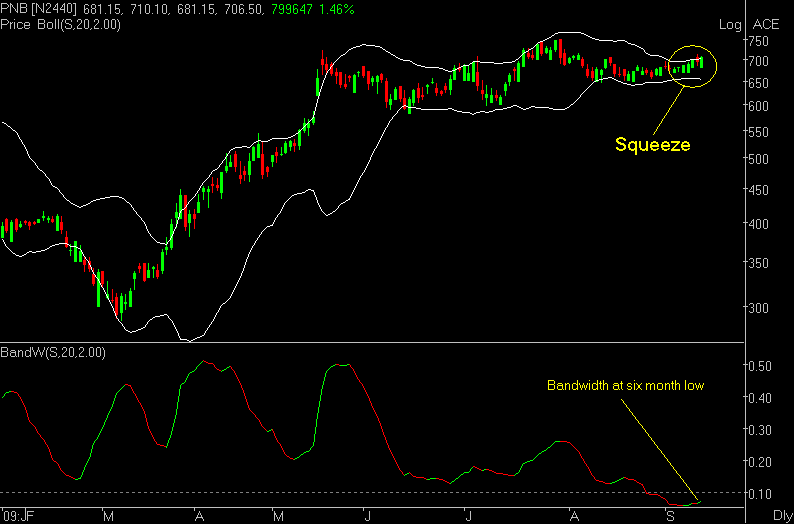Click the 0.20 bandwidth axis label
This screenshot has width=794, height=524.
[x=760, y=462]
